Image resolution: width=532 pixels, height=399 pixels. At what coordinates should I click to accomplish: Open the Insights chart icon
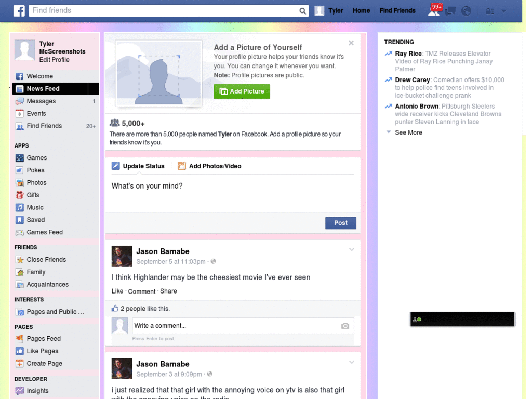pyautogui.click(x=20, y=391)
